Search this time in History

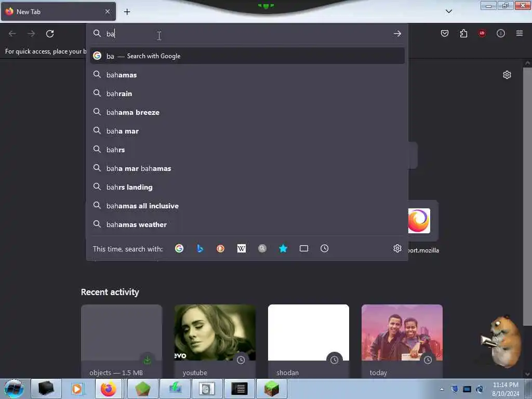[x=324, y=248]
